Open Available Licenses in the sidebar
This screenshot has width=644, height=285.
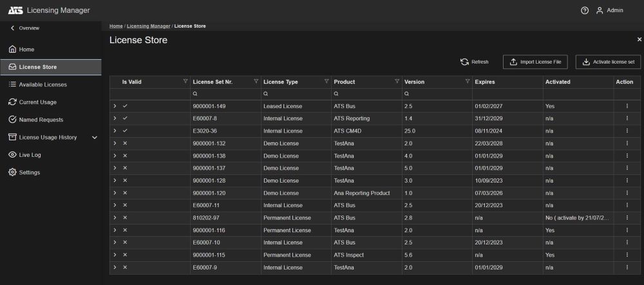tap(43, 84)
